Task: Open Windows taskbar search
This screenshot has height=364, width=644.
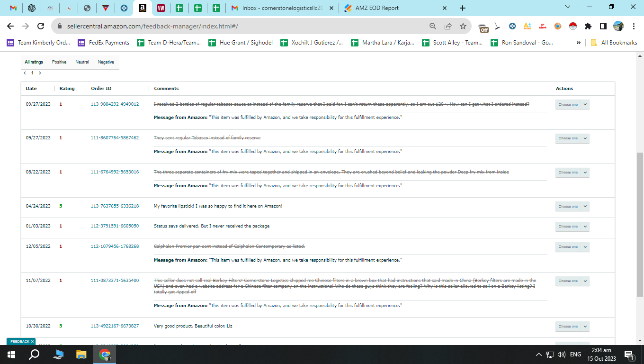Action: (x=34, y=355)
